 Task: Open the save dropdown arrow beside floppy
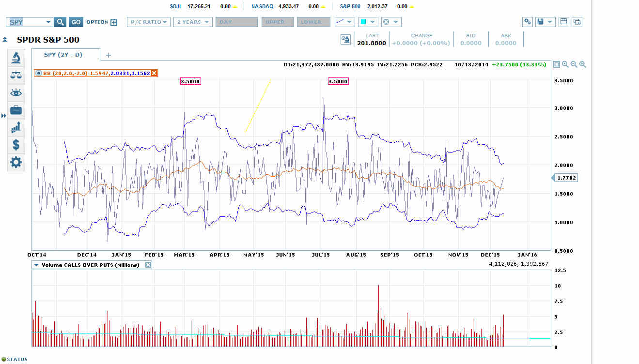pos(550,22)
